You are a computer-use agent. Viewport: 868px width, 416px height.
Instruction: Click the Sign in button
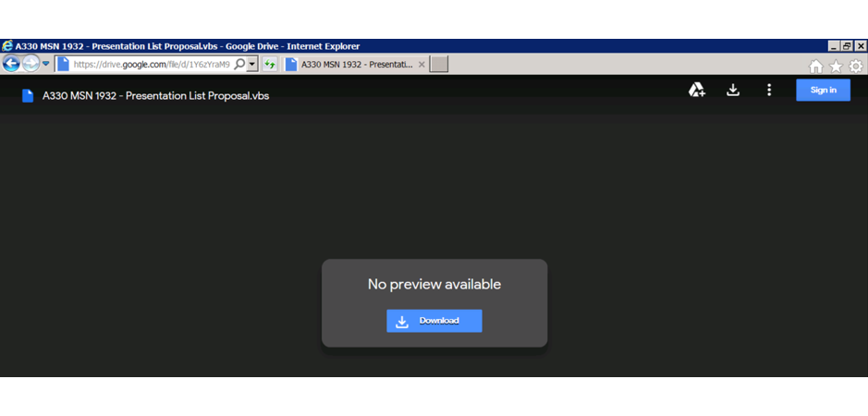(x=823, y=90)
